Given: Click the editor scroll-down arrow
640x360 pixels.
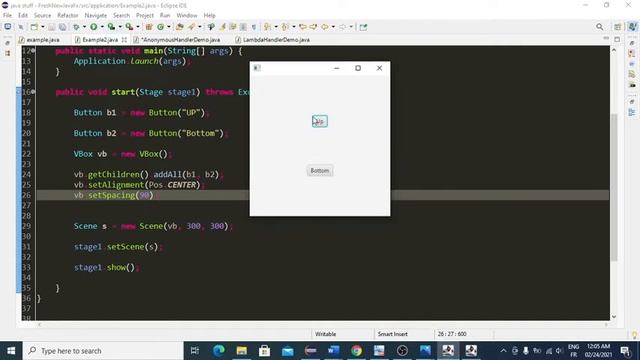Looking at the screenshot, I should pyautogui.click(x=614, y=316).
